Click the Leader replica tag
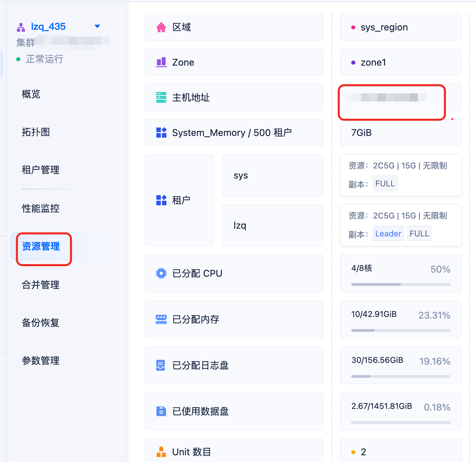This screenshot has width=476, height=462. [388, 234]
